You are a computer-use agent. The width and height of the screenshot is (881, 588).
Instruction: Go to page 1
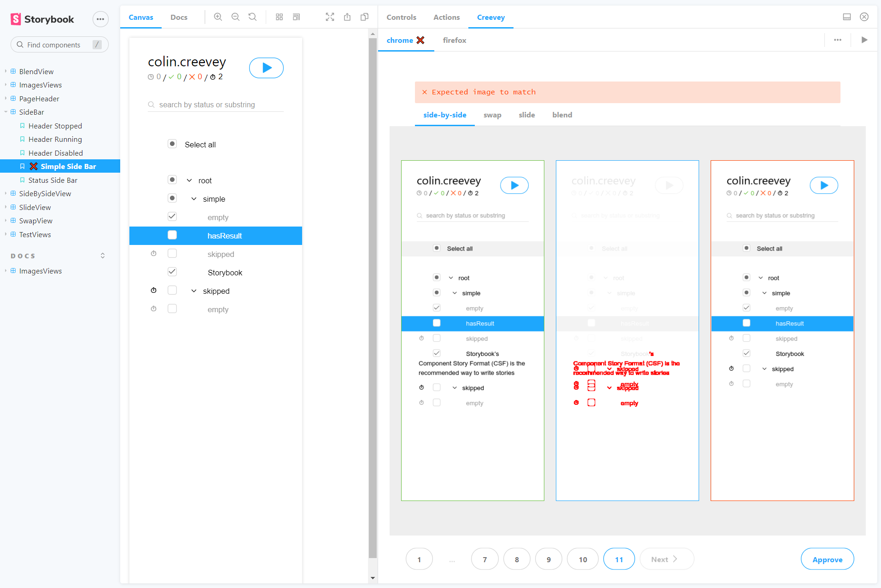click(x=419, y=559)
